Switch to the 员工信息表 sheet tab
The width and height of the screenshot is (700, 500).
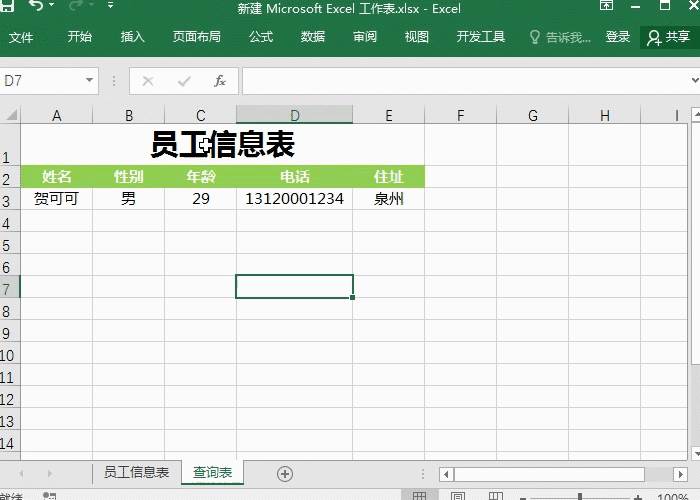click(136, 472)
